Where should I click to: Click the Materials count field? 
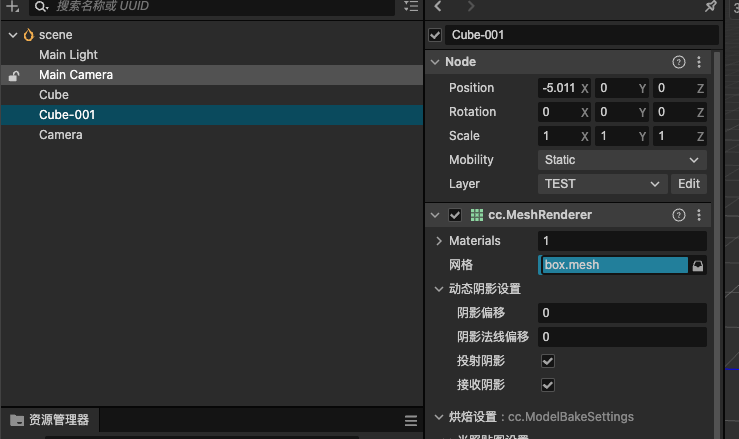(x=622, y=241)
